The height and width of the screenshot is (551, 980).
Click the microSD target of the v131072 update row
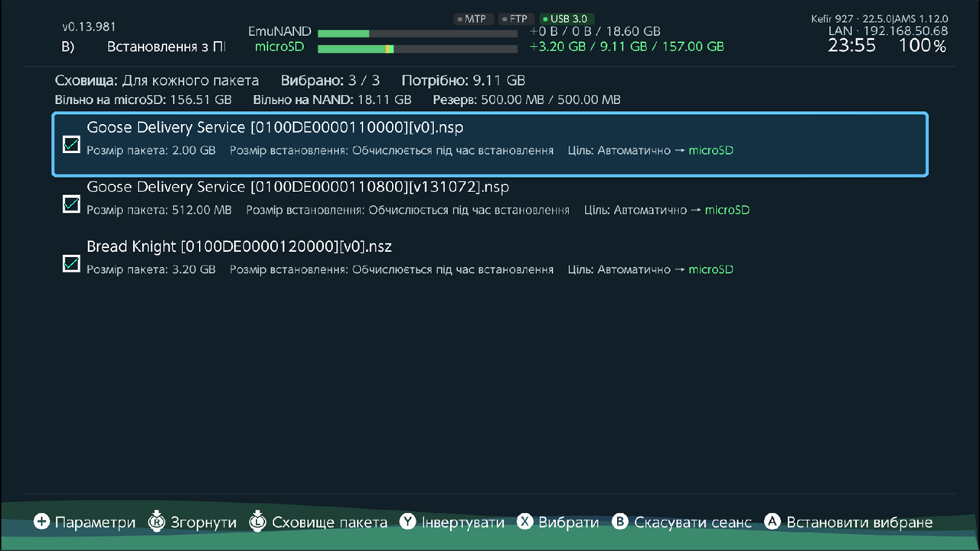tap(727, 210)
